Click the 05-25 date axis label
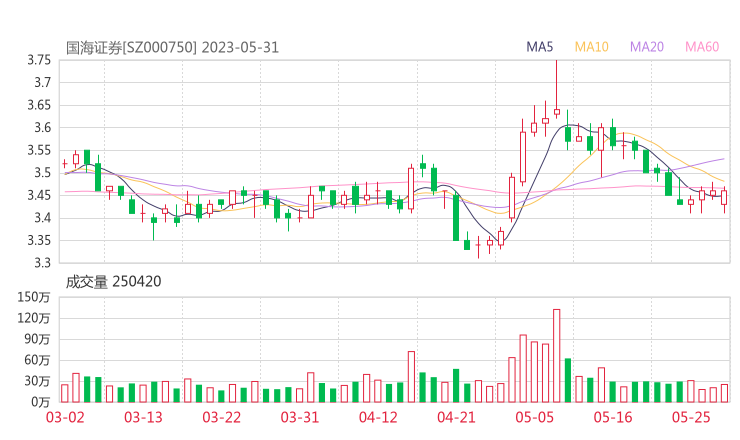 click(x=691, y=417)
